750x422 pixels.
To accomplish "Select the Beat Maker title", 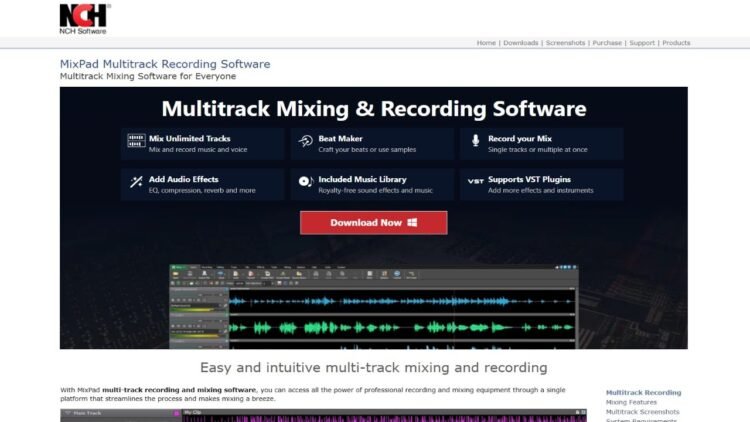I will click(x=340, y=138).
